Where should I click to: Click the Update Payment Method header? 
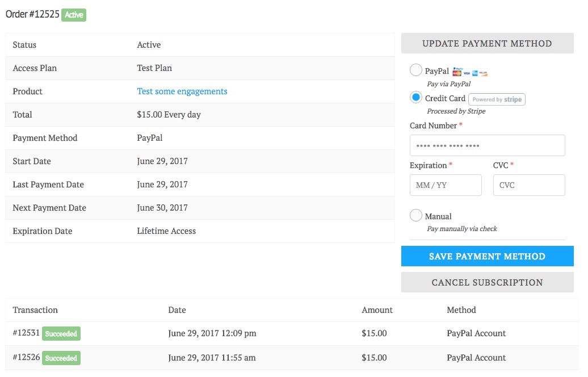(487, 43)
